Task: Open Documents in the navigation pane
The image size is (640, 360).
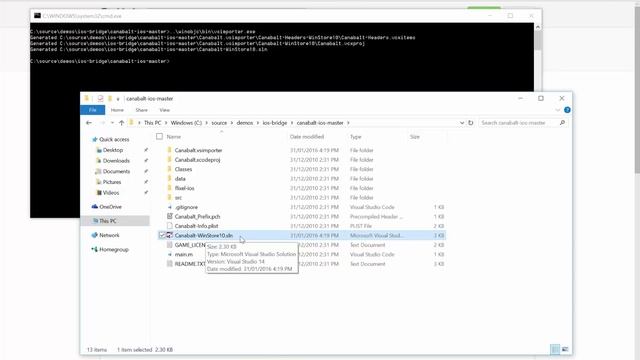Action: coord(113,171)
